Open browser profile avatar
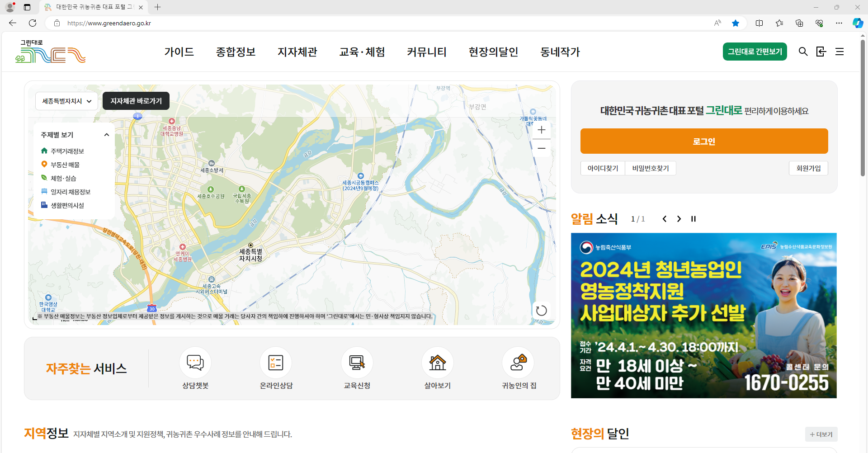This screenshot has height=453, width=868. point(10,7)
